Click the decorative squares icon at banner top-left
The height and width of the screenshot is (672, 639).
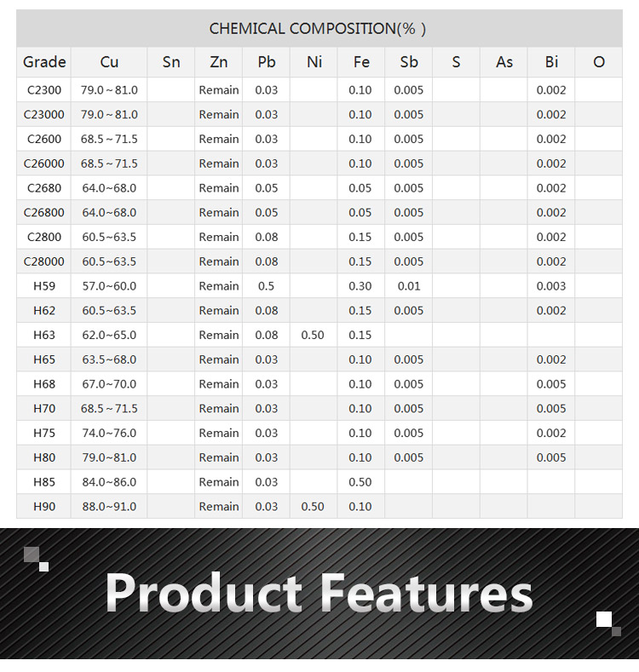coord(36,559)
